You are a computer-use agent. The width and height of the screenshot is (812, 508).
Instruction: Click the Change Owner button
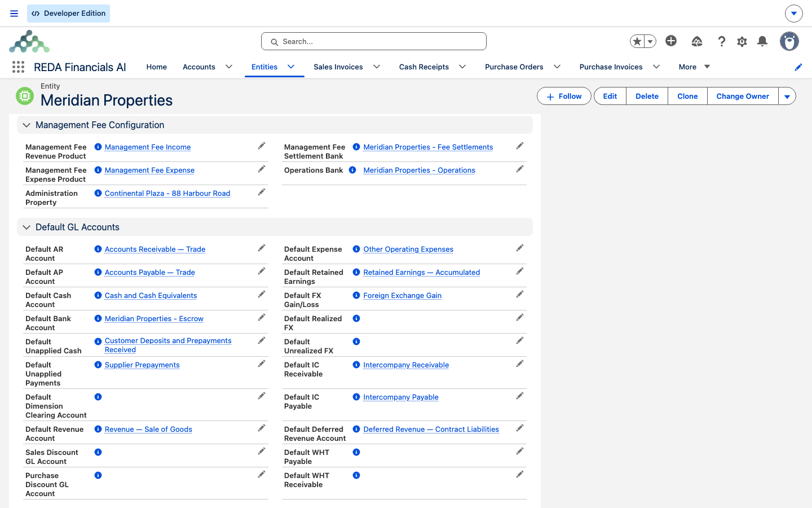click(x=743, y=97)
